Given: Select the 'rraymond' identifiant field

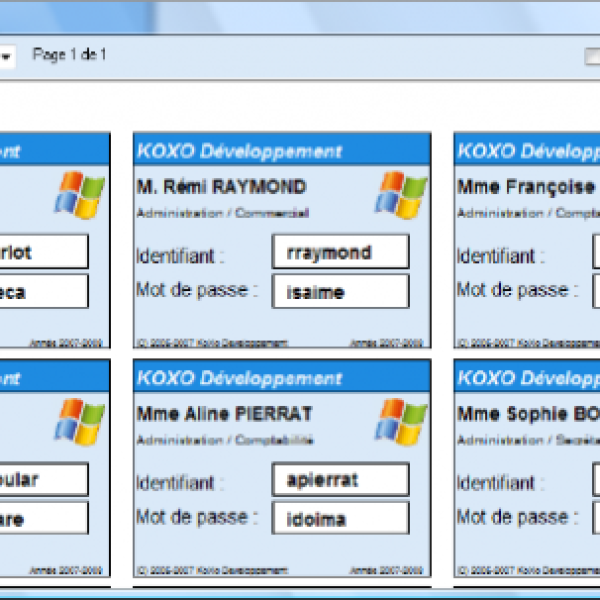Looking at the screenshot, I should point(341,252).
